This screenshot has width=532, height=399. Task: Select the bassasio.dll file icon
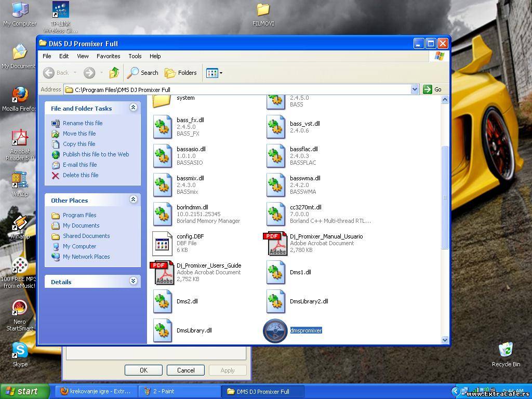tap(163, 156)
